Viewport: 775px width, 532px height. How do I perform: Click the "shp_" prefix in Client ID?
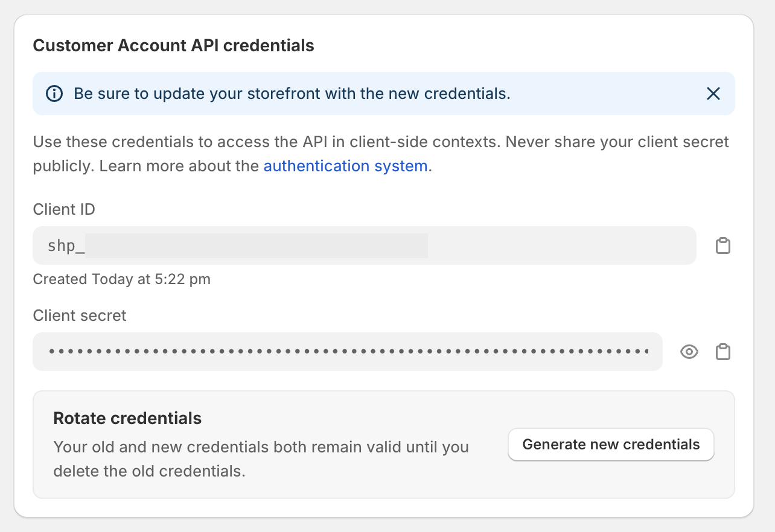point(66,245)
